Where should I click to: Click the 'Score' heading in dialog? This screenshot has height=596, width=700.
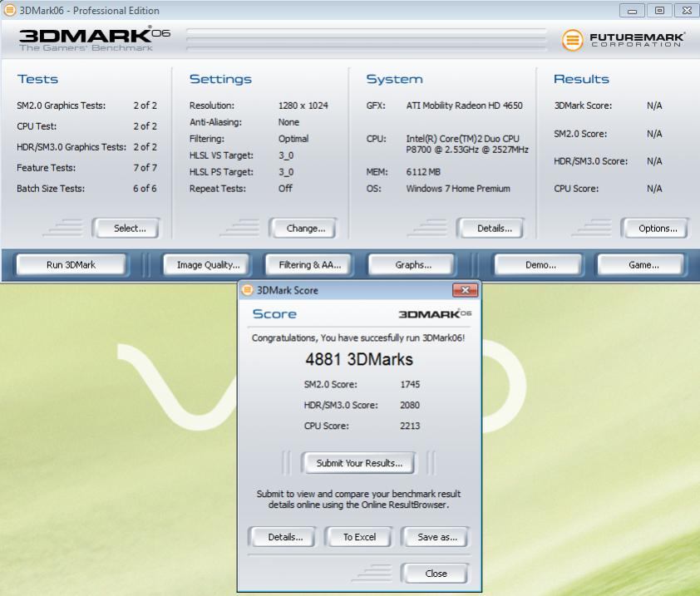coord(274,314)
